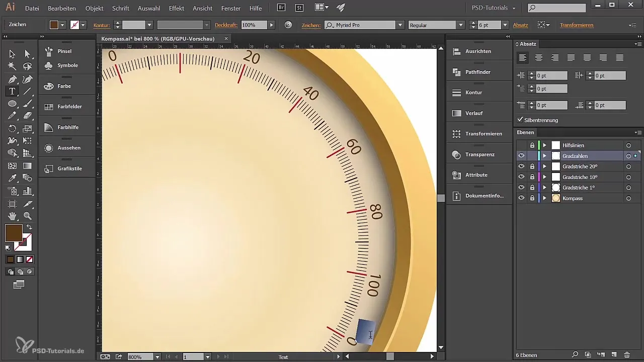Viewport: 644px width, 362px height.
Task: Open the Effekt menu
Action: tap(177, 8)
